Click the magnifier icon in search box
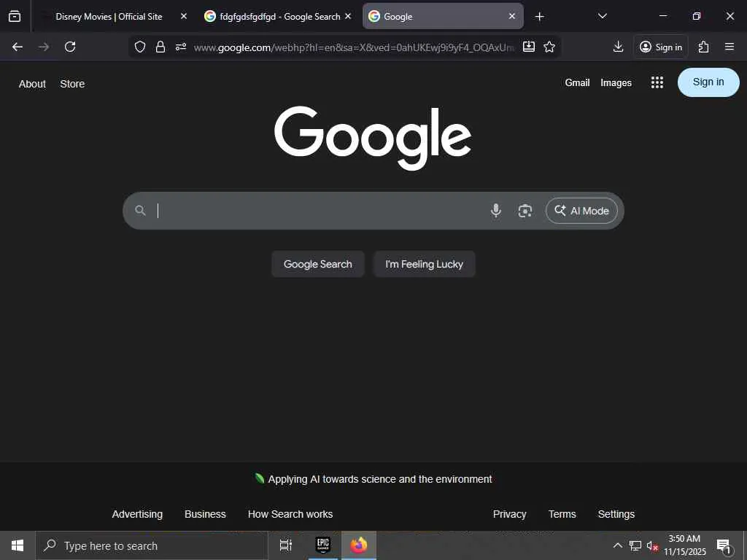The width and height of the screenshot is (747, 560). pyautogui.click(x=140, y=211)
